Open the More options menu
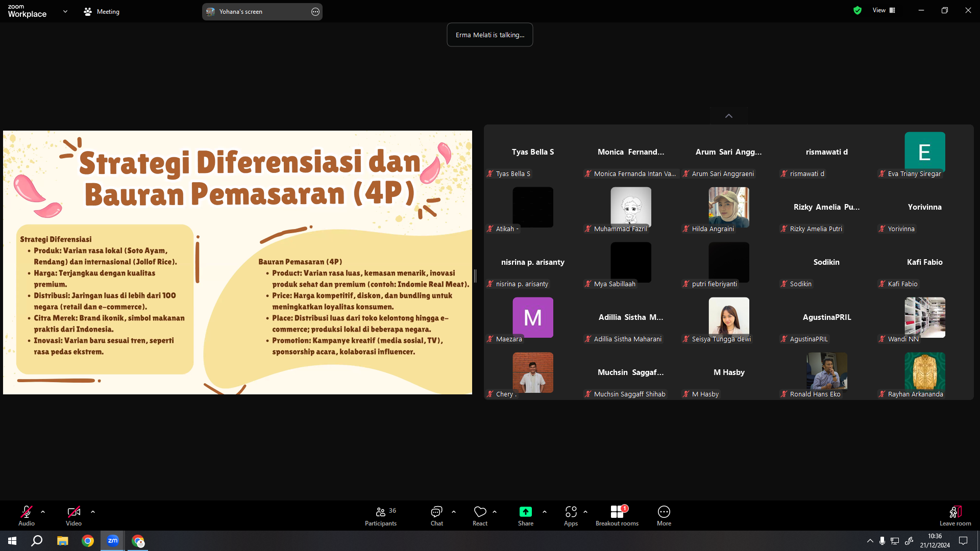980x551 pixels. click(x=664, y=516)
